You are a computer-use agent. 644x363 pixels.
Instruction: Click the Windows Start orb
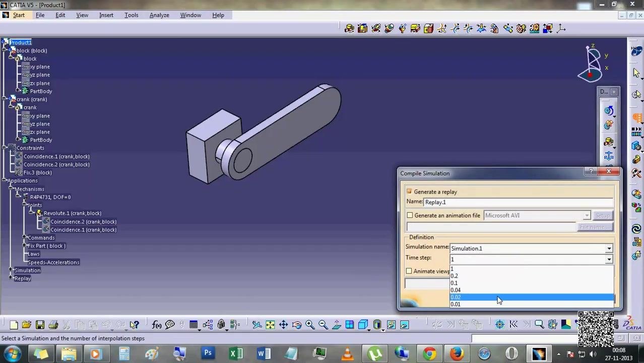(13, 353)
